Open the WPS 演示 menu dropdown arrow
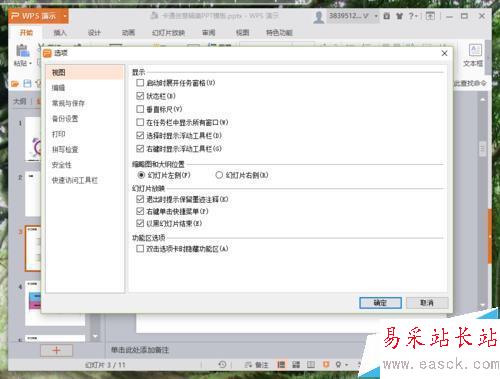 pyautogui.click(x=65, y=16)
